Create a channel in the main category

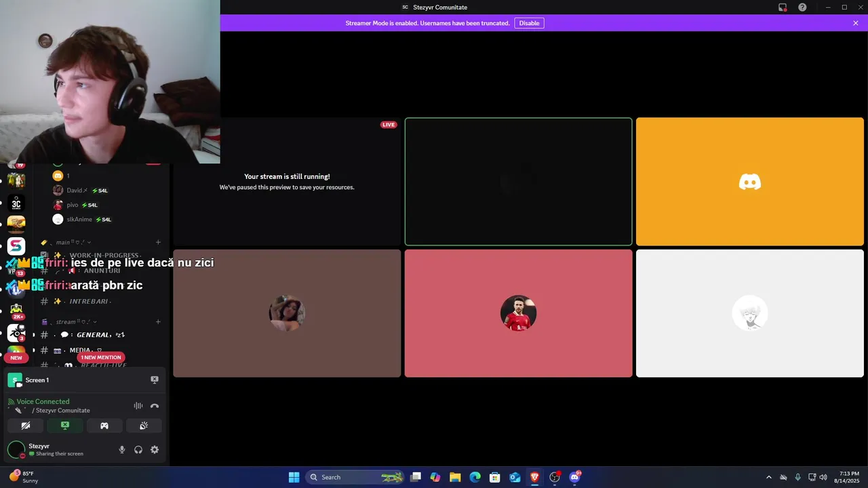coord(158,242)
